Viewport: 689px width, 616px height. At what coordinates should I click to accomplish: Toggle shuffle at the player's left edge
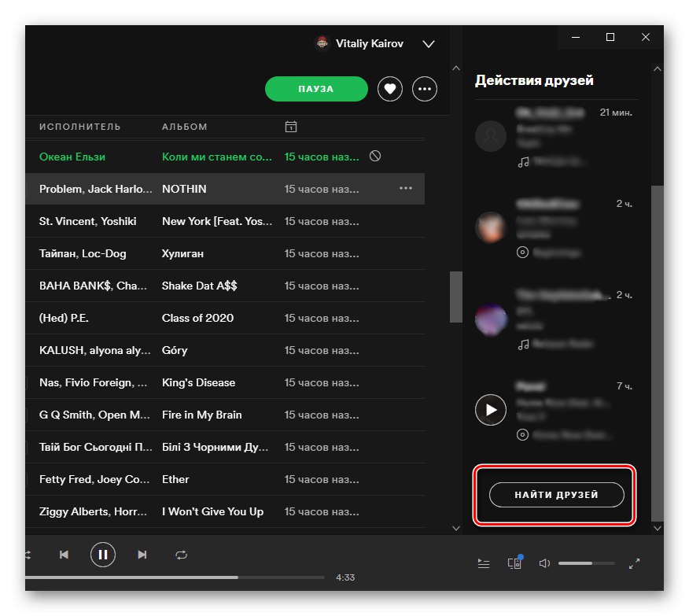[28, 555]
